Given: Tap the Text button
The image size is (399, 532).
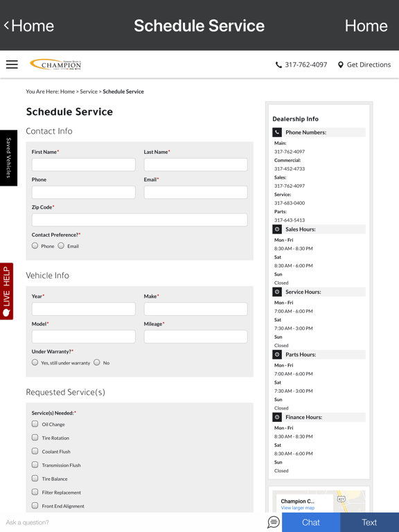Looking at the screenshot, I should click(x=369, y=522).
